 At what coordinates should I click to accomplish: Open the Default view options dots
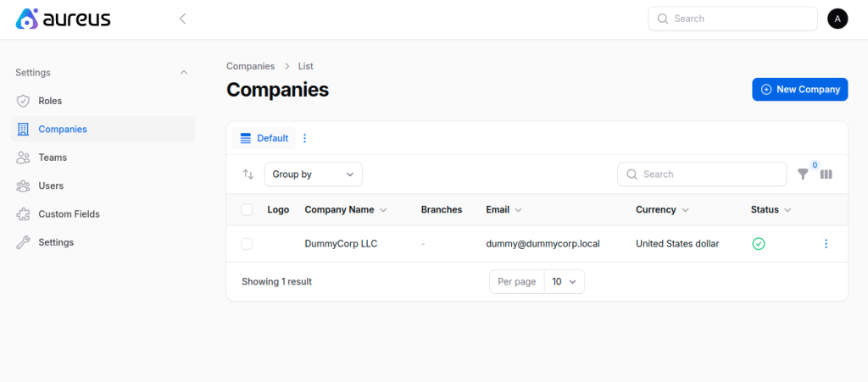(x=304, y=138)
